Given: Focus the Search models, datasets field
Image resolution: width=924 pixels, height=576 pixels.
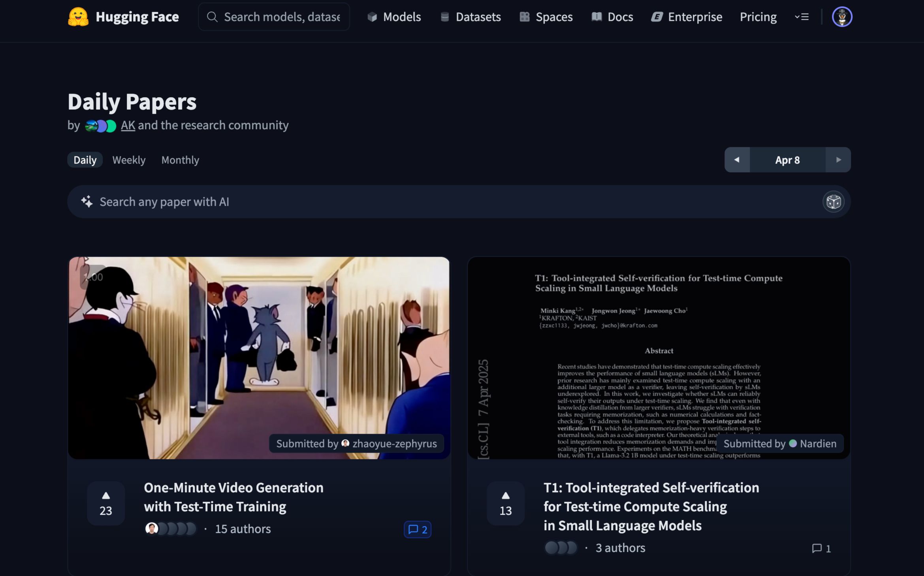Looking at the screenshot, I should pos(274,17).
